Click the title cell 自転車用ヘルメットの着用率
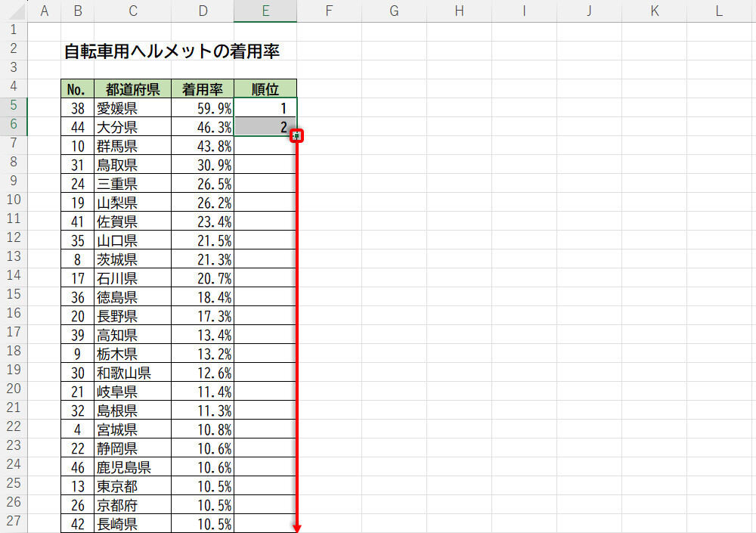Image resolution: width=756 pixels, height=533 pixels. click(x=172, y=51)
